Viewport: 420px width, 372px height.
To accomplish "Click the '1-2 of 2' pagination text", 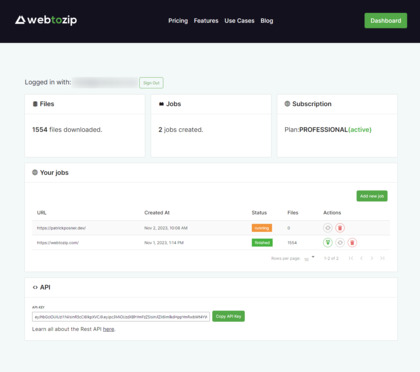I will click(x=331, y=258).
